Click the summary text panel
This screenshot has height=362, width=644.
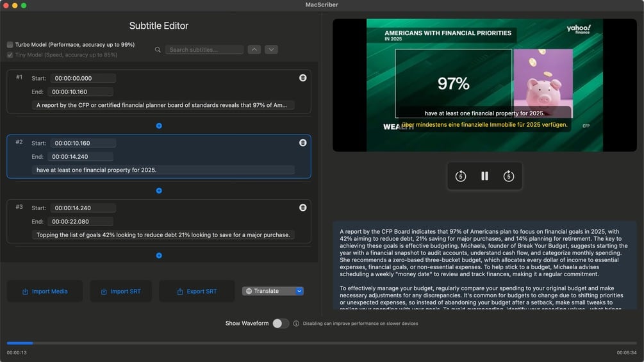coord(484,265)
